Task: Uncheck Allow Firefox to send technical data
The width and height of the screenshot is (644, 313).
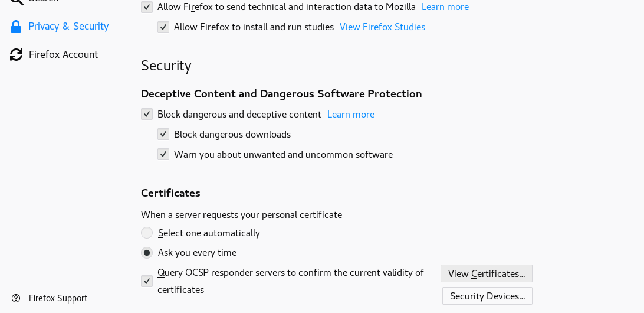Action: click(147, 7)
